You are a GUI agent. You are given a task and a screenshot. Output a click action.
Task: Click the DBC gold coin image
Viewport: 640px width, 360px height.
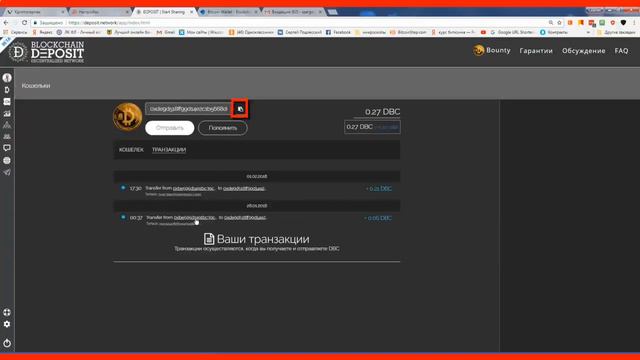click(128, 117)
